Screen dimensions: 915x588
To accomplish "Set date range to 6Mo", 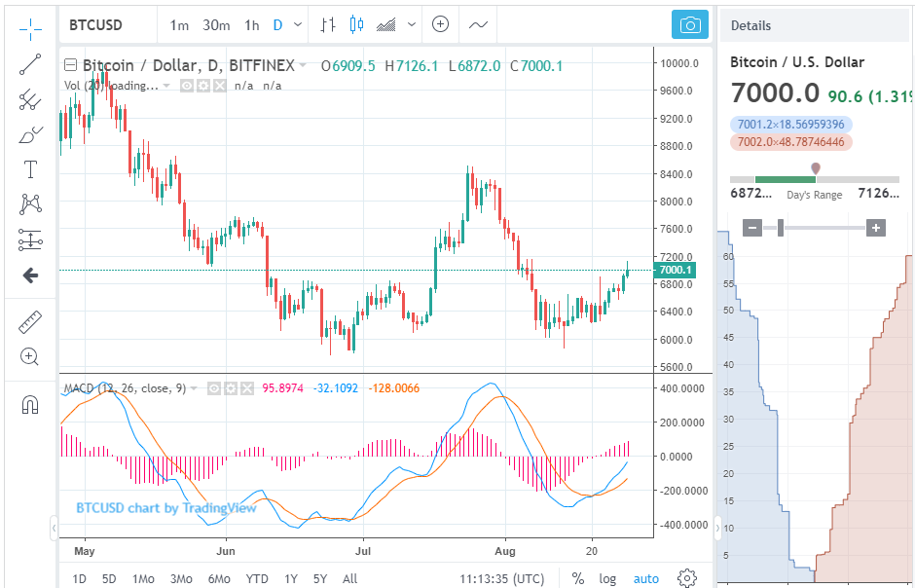I will pos(218,578).
